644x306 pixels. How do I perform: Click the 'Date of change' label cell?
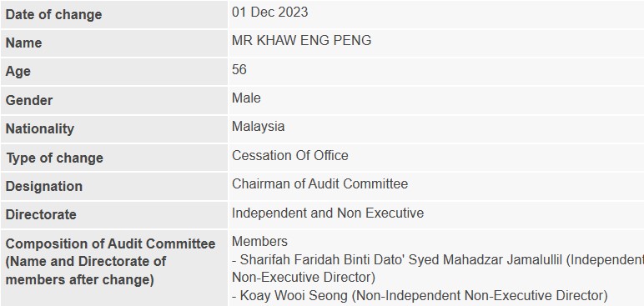pyautogui.click(x=113, y=14)
